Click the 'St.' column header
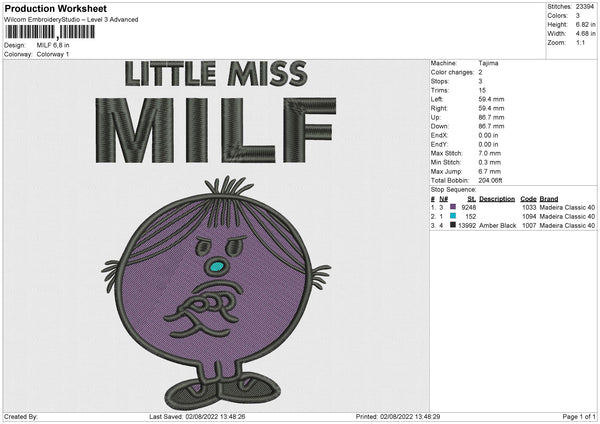600x424 pixels. pos(472,199)
